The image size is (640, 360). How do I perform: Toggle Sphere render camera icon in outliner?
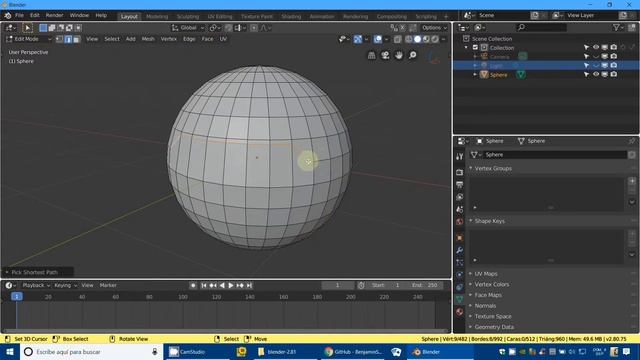[x=613, y=74]
